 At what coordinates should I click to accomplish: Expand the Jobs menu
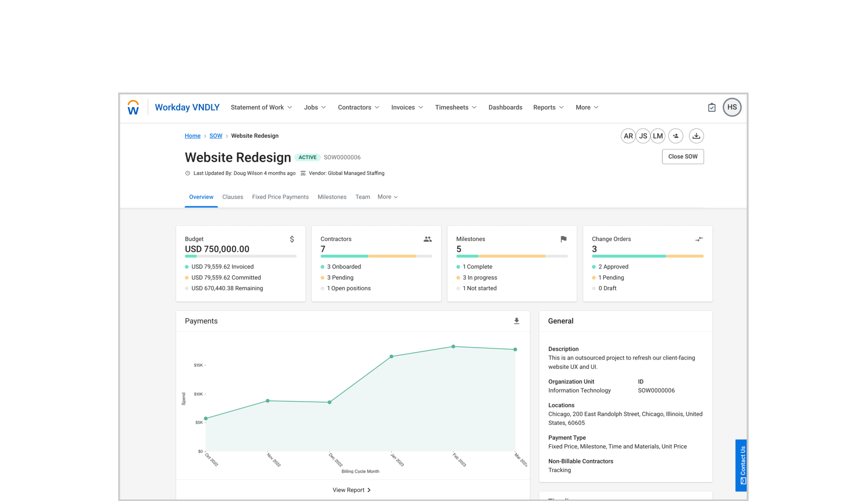coord(315,107)
